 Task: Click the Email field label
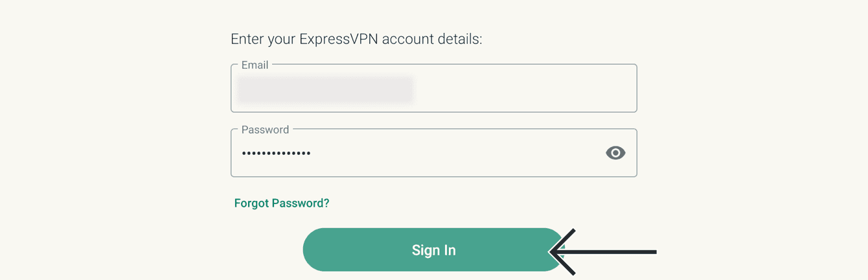pos(255,65)
